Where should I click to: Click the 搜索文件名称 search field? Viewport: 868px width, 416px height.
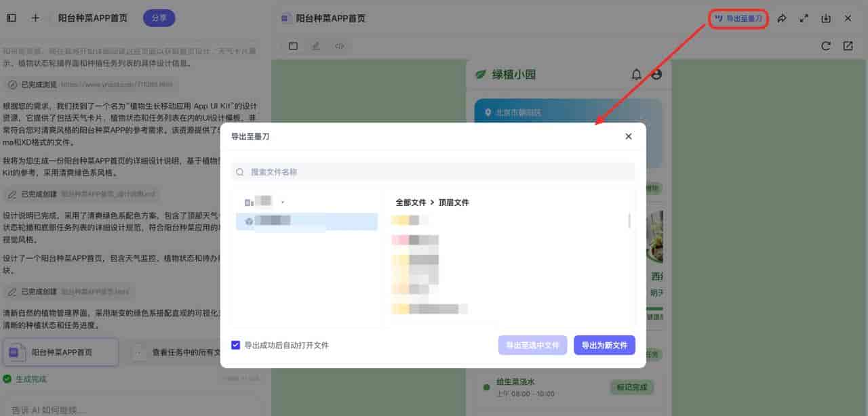[x=433, y=172]
